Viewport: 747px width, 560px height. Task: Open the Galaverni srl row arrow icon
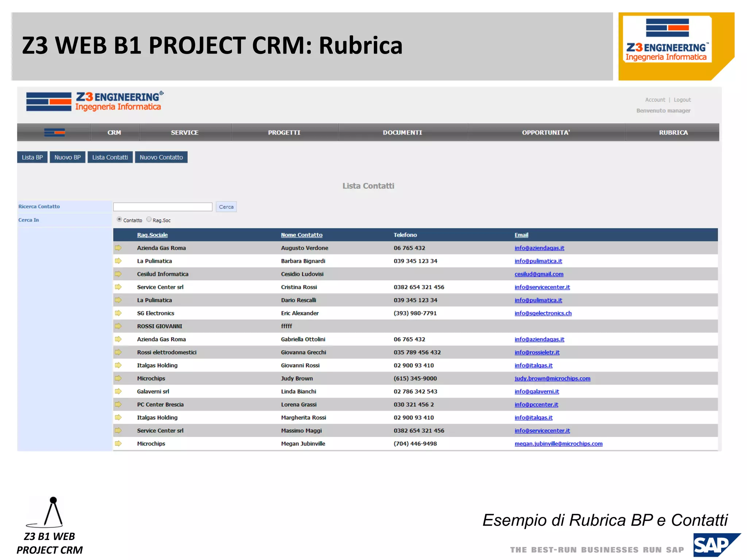[118, 392]
